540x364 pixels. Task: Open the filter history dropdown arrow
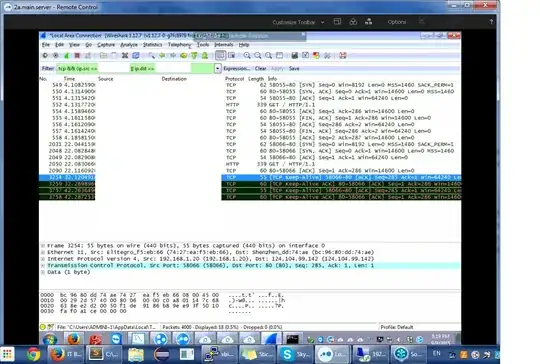[x=217, y=69]
